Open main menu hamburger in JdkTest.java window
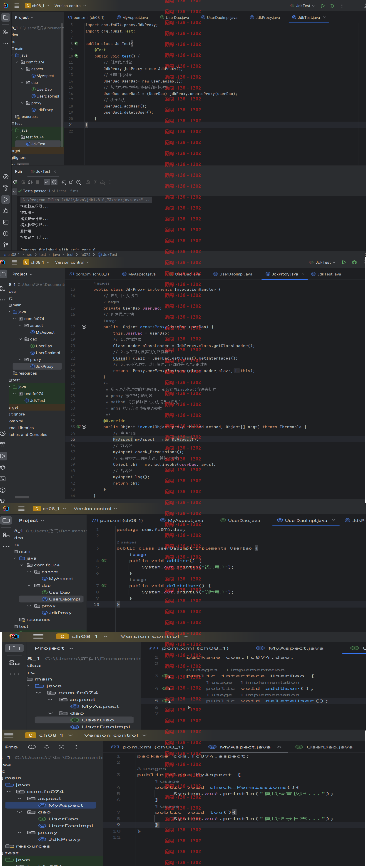Viewport: 366px width, 868px height. click(17, 6)
